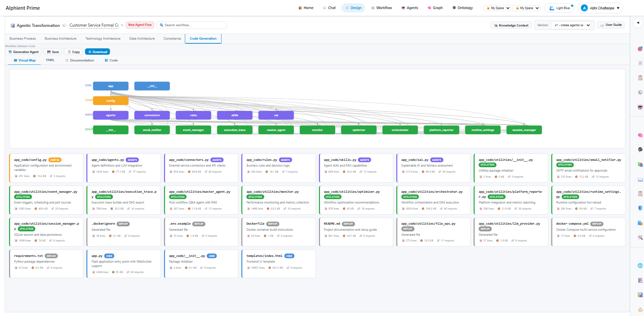This screenshot has height=316, width=644.
Task: Collapse the right sidebar with arrow button
Action: pyautogui.click(x=638, y=23)
